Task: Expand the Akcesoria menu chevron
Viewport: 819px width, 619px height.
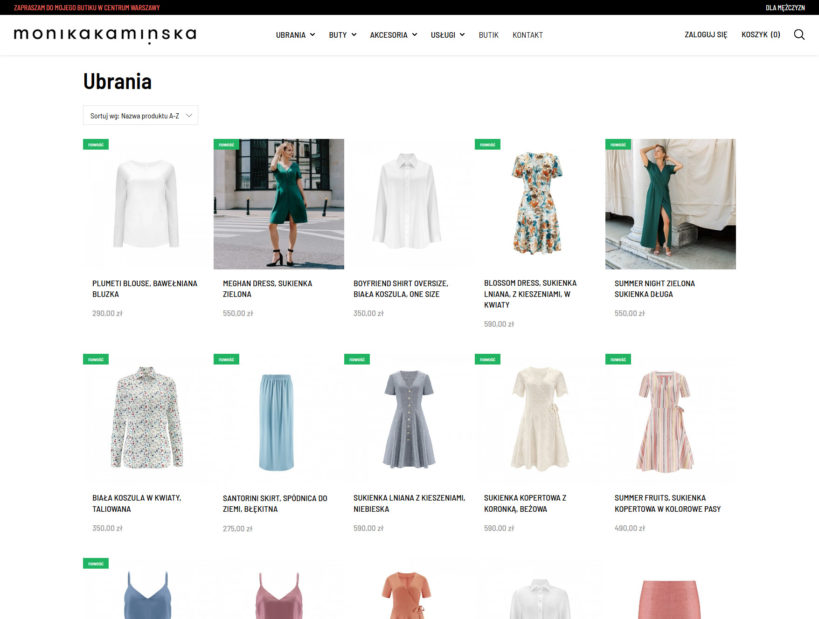Action: tap(414, 34)
